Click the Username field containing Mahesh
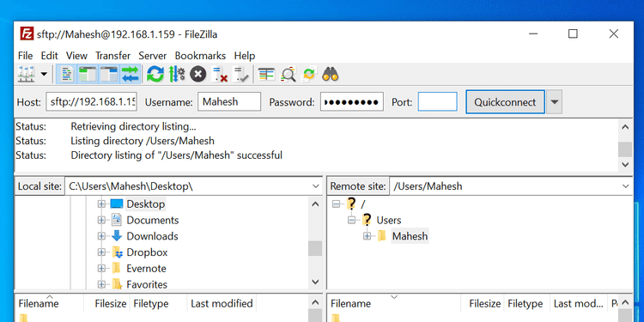Image resolution: width=644 pixels, height=322 pixels. click(229, 101)
